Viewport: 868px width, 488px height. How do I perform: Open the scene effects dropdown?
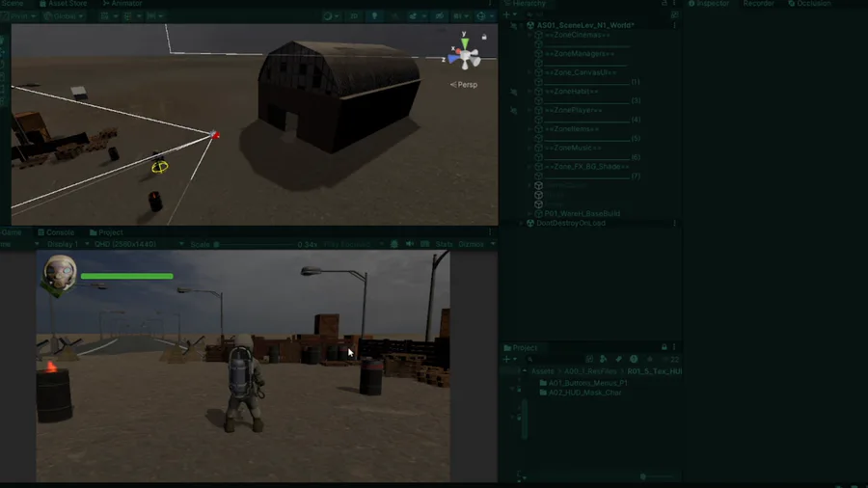(416, 16)
